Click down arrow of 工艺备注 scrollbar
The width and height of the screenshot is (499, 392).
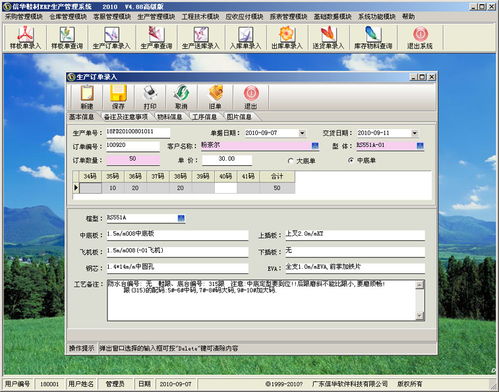click(420, 315)
